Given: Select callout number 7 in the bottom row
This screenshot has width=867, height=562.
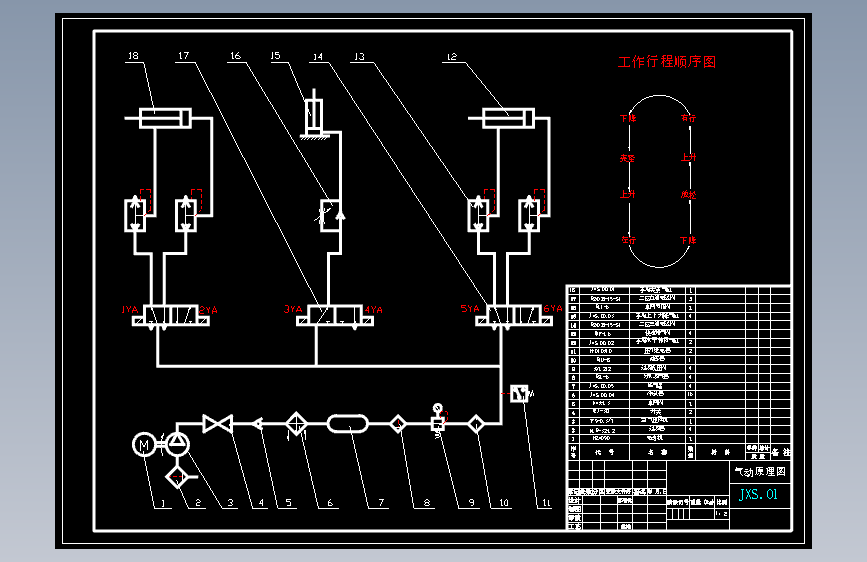Looking at the screenshot, I should 381,503.
